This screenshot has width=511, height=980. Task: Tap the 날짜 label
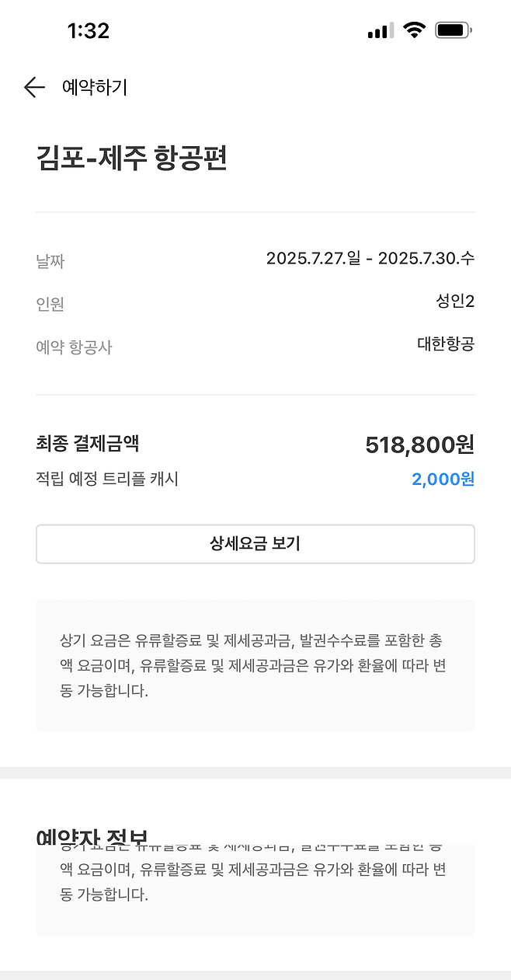pos(50,261)
